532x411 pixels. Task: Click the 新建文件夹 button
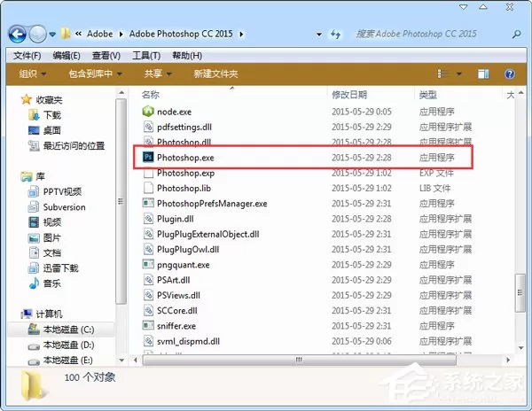215,74
